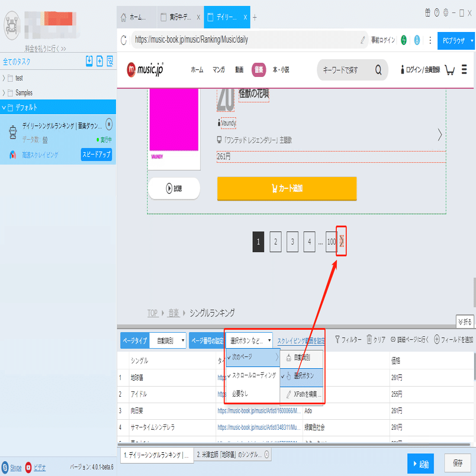
Task: Open the music.jp hamburger menu
Action: (464, 69)
